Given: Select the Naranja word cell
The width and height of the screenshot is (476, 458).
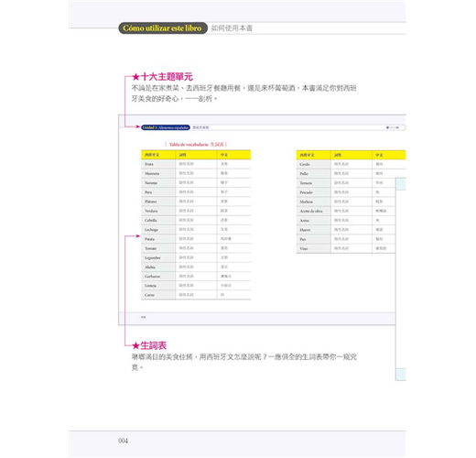Looking at the screenshot, I should [158, 183].
